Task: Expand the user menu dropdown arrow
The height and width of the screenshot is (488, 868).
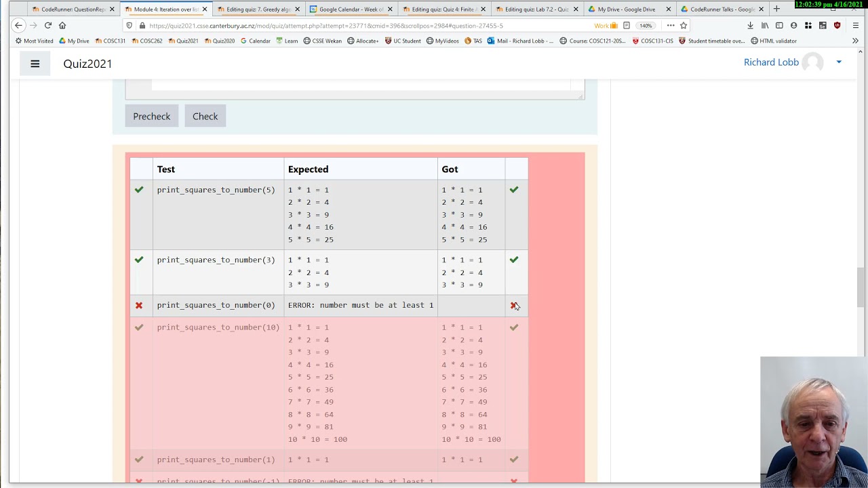Action: (x=839, y=62)
